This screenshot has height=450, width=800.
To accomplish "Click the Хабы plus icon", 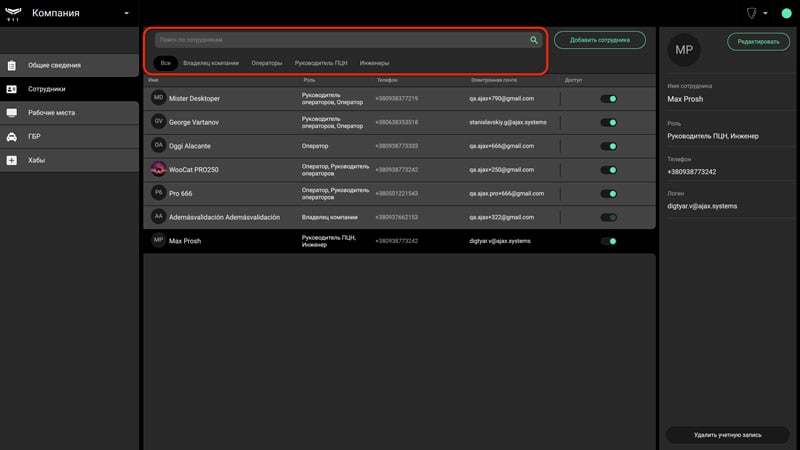I will point(12,160).
